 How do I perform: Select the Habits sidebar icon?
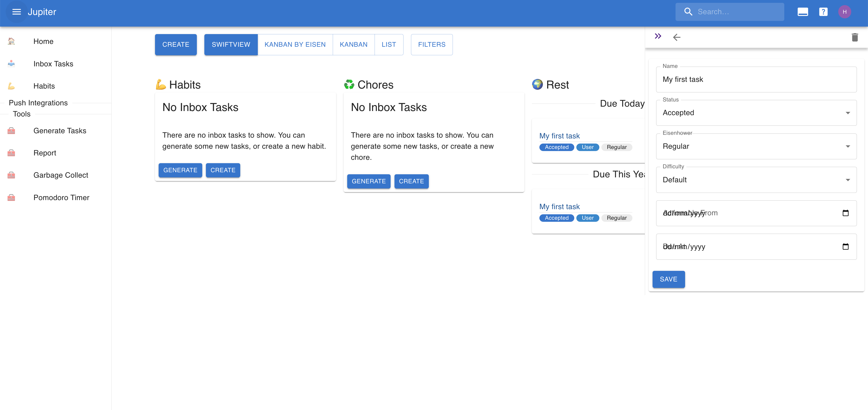point(11,86)
